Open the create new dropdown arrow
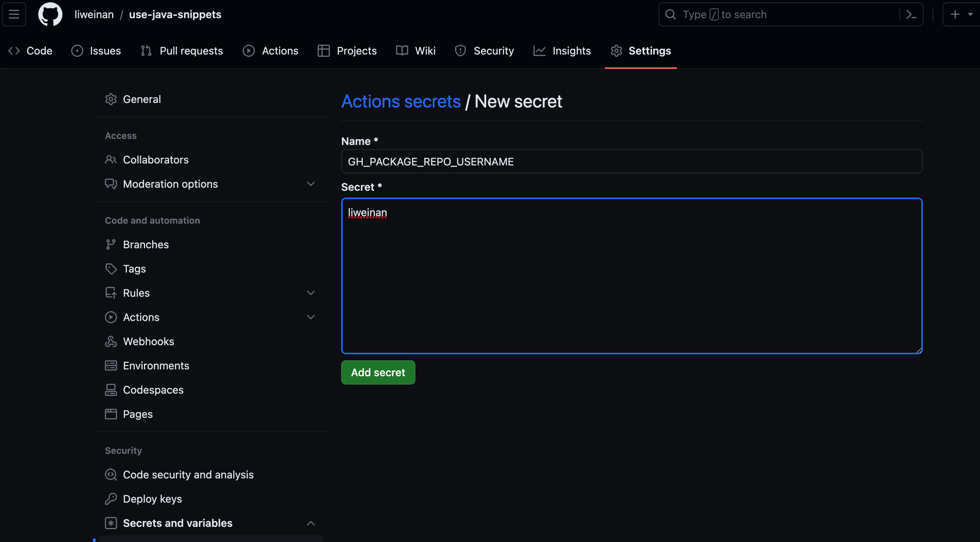This screenshot has width=980, height=542. (x=971, y=14)
